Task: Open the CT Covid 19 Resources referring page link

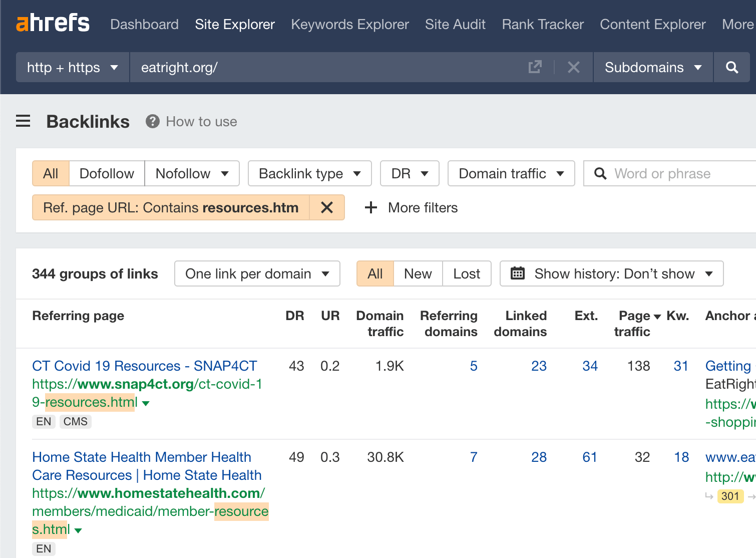Action: click(x=144, y=366)
